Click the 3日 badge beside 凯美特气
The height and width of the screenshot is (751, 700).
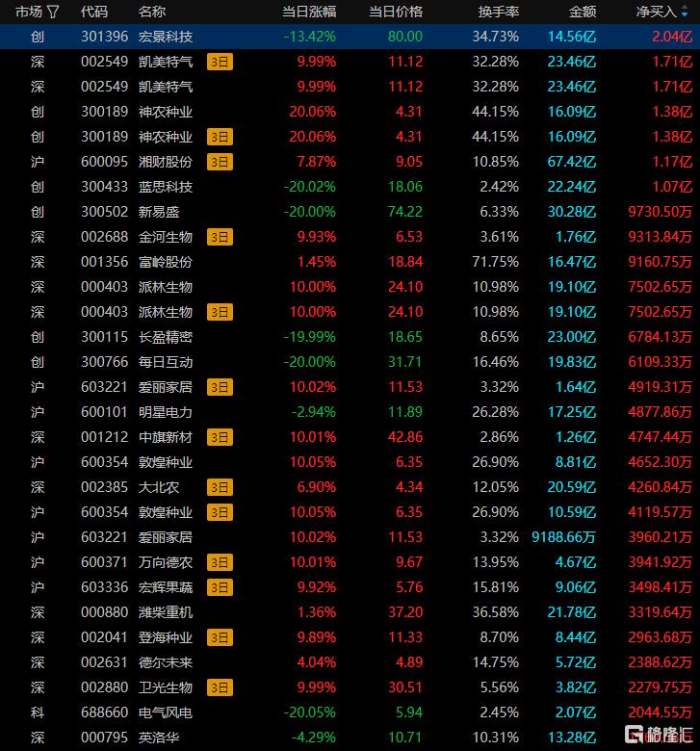[220, 62]
